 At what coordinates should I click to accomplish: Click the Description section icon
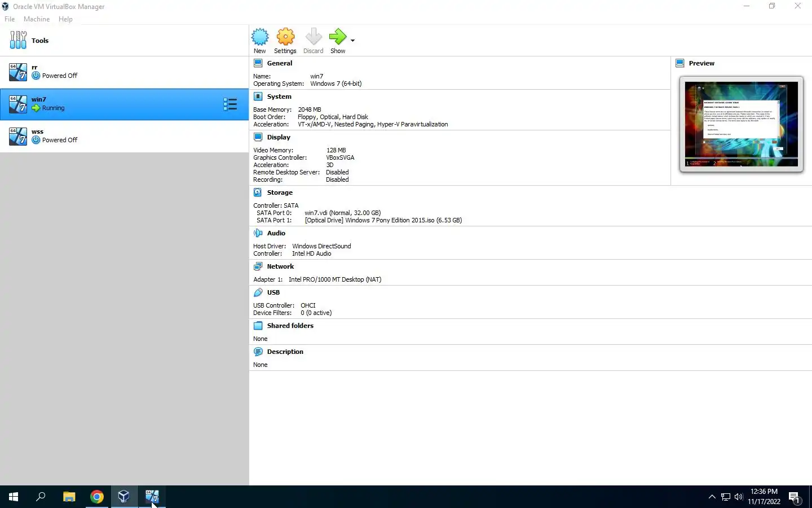(258, 352)
